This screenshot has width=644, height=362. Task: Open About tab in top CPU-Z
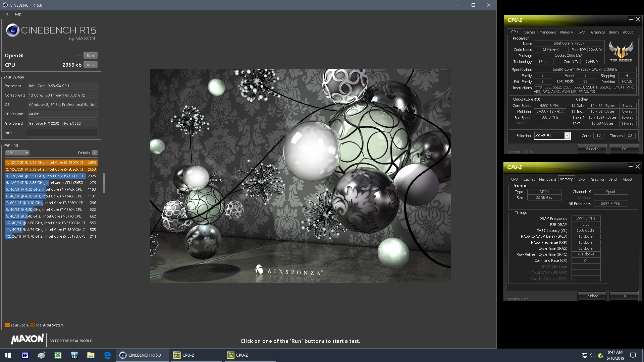click(x=628, y=32)
